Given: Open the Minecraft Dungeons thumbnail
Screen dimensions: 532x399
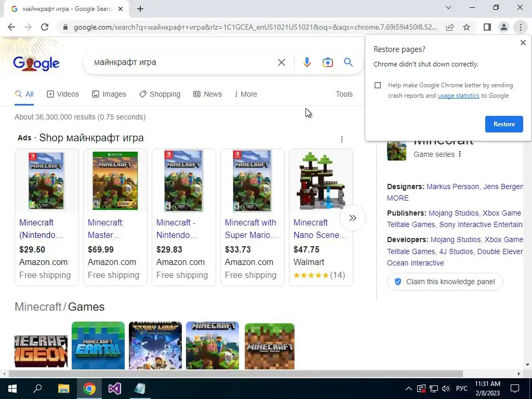Looking at the screenshot, I should 41,351.
